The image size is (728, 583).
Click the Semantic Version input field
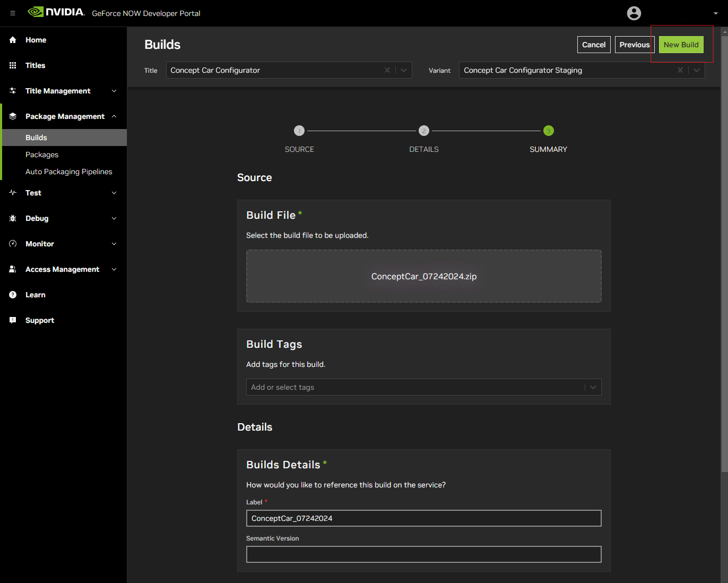click(x=424, y=554)
